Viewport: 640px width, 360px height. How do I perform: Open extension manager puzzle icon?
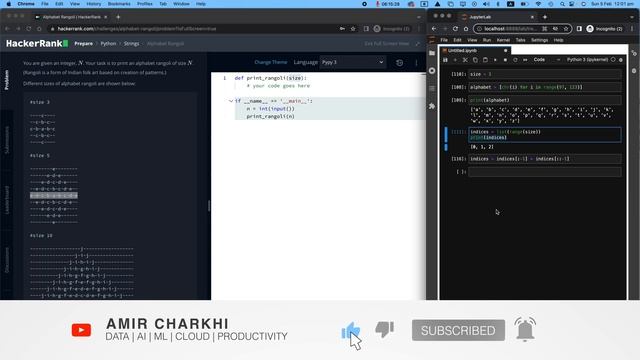(x=432, y=106)
